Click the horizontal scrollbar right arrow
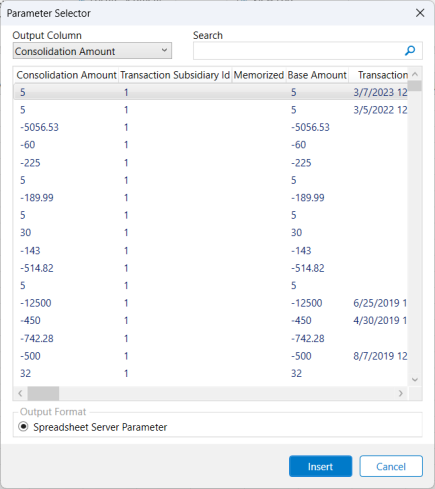 (x=401, y=393)
